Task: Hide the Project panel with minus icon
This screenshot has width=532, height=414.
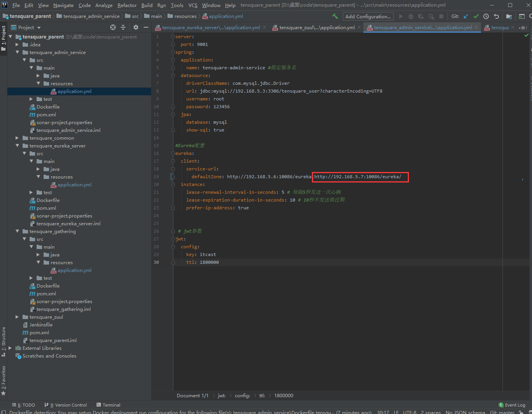Action: point(146,27)
